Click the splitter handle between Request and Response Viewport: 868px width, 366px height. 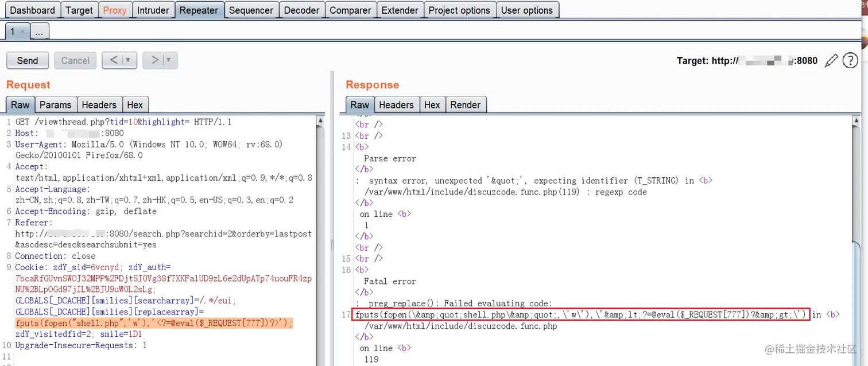[x=332, y=244]
